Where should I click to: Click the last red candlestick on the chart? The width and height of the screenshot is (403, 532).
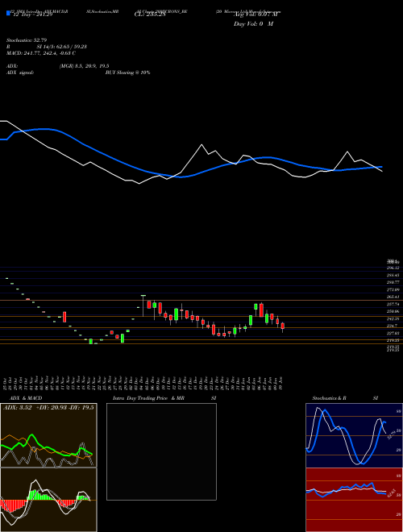(283, 326)
